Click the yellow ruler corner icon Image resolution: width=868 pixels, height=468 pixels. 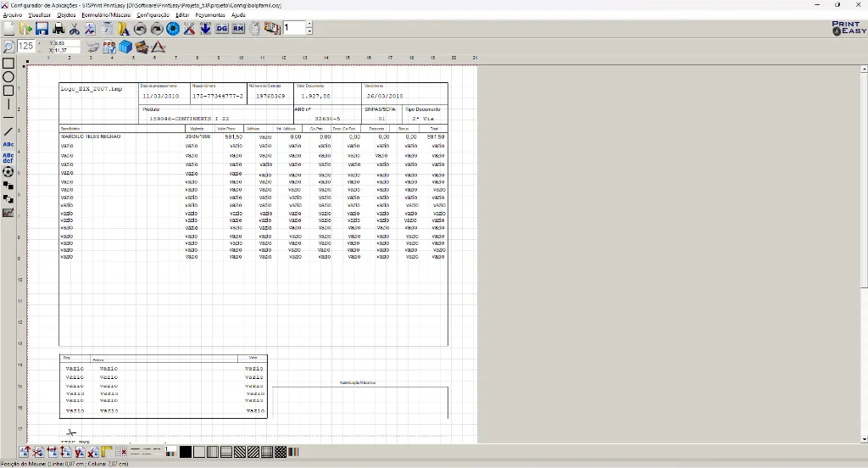tap(107, 452)
